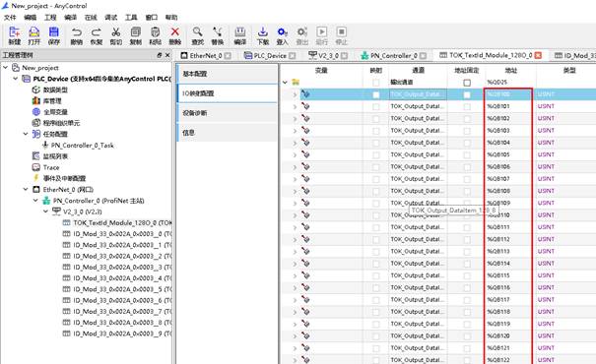This screenshot has height=364, width=596.
Task: Collapse the PLC_Device tree node
Action: click(x=15, y=79)
